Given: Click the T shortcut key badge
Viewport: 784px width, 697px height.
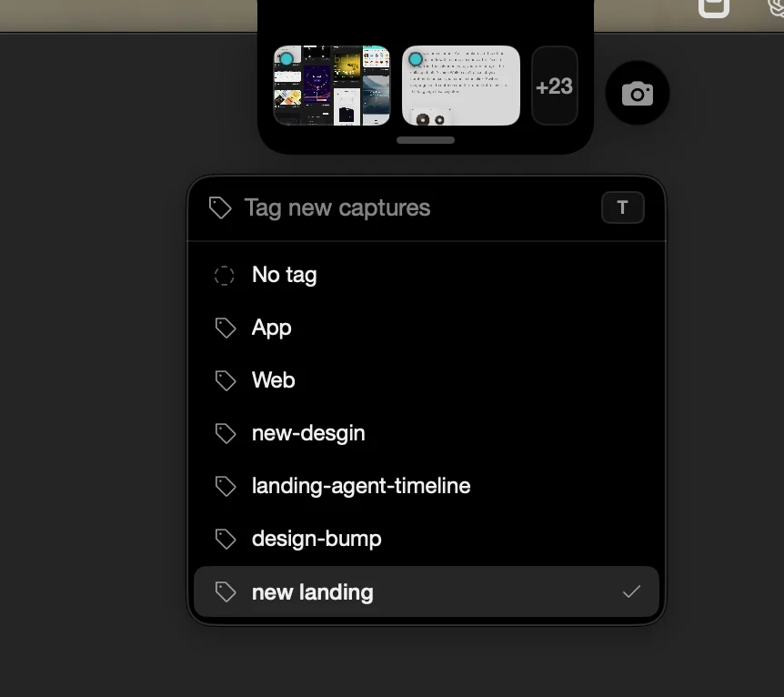Looking at the screenshot, I should [x=622, y=207].
